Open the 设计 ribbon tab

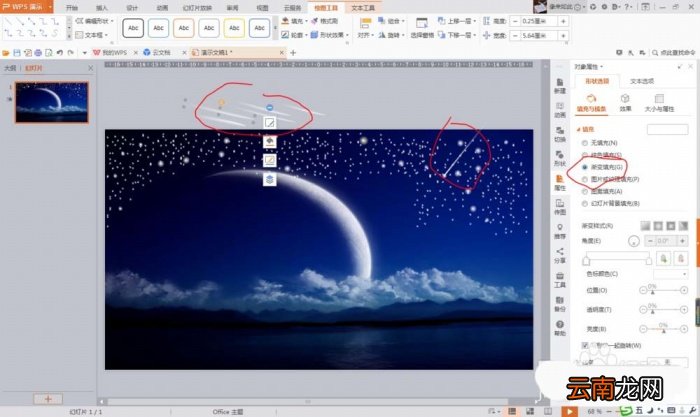(x=132, y=8)
